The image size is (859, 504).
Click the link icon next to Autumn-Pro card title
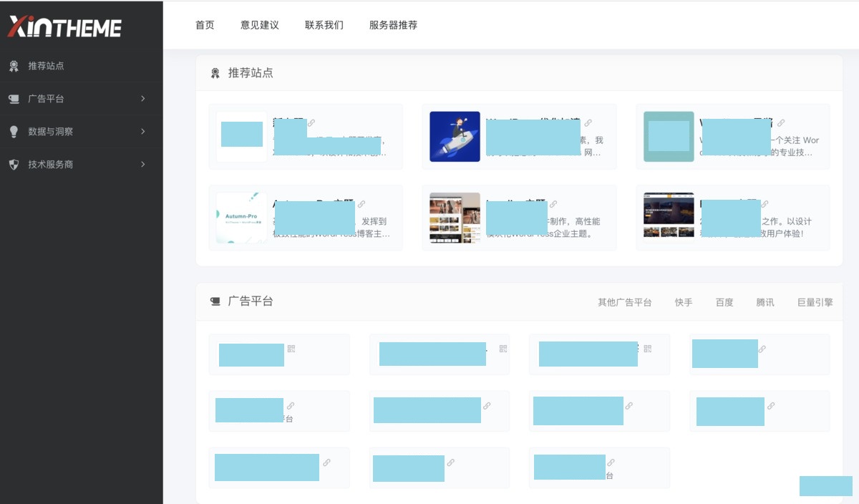[361, 204]
